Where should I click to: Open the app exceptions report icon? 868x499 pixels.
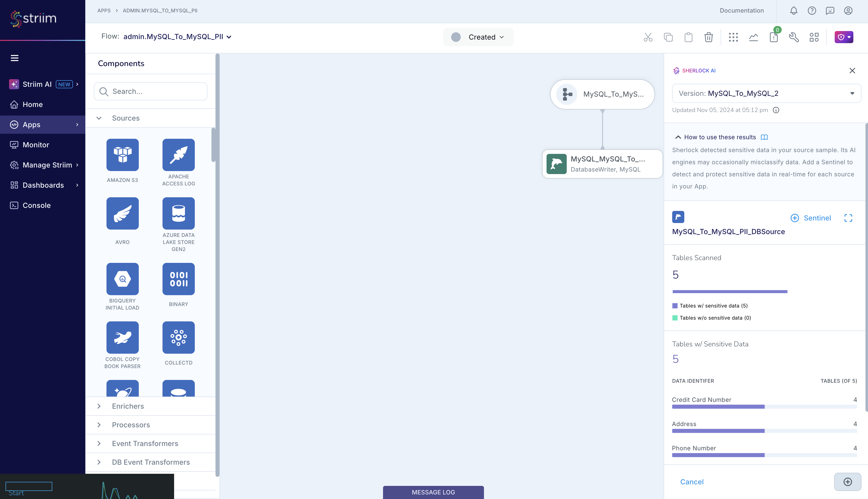click(774, 38)
